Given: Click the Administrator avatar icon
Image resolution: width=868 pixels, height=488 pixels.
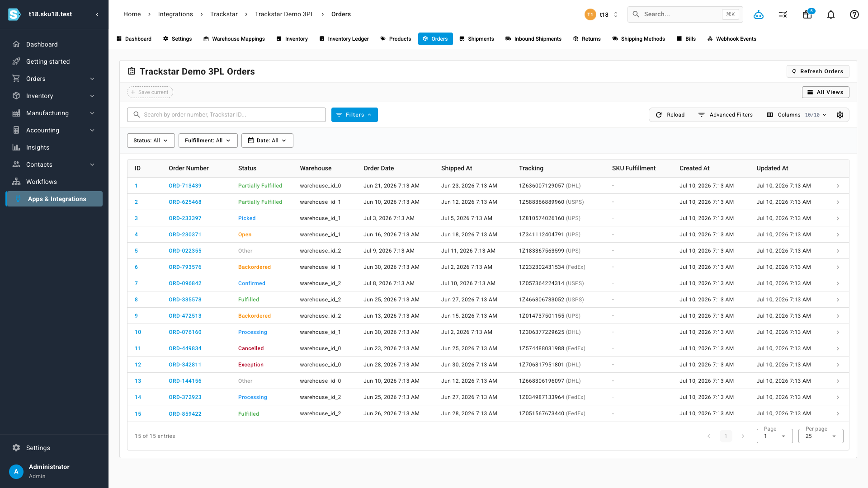Looking at the screenshot, I should (16, 471).
